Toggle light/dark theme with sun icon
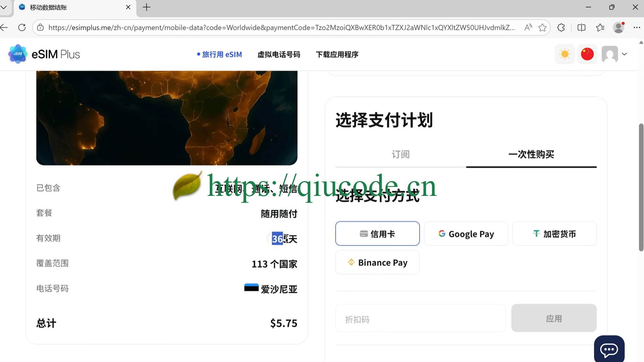The width and height of the screenshot is (644, 362). pos(564,54)
